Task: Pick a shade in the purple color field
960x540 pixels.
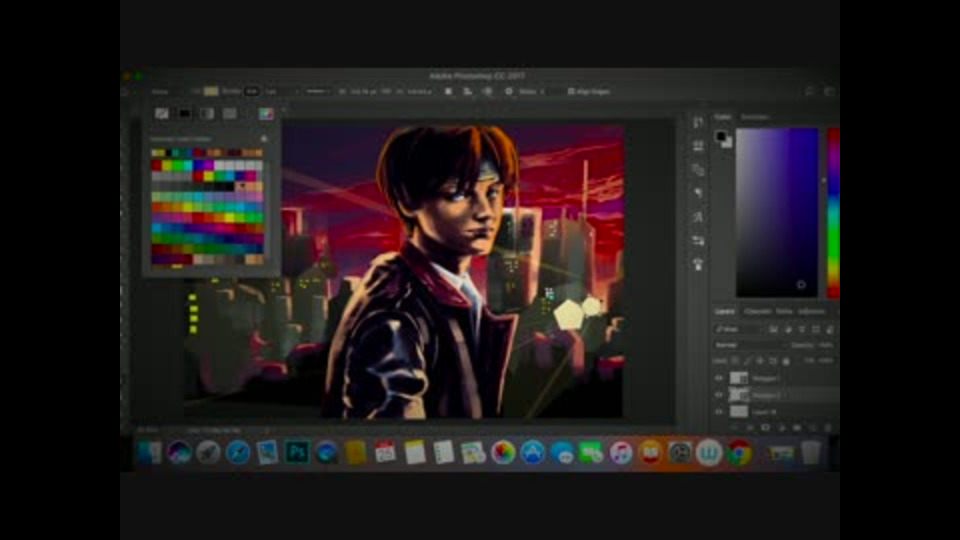Action: coord(777,212)
